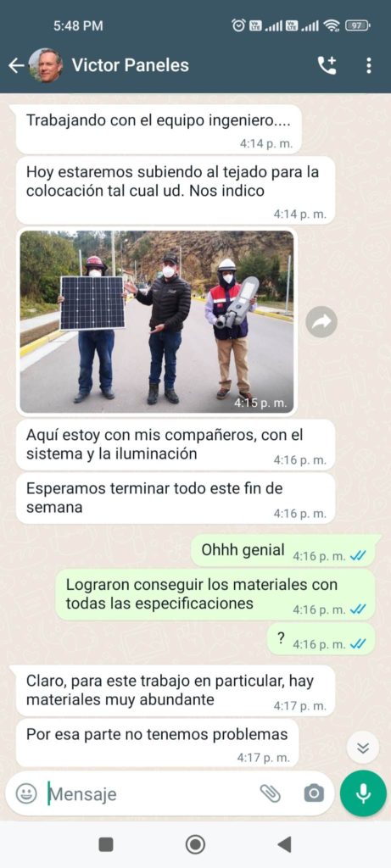The height and width of the screenshot is (868, 391).
Task: Attach a file with the paperclip icon
Action: pos(271,793)
